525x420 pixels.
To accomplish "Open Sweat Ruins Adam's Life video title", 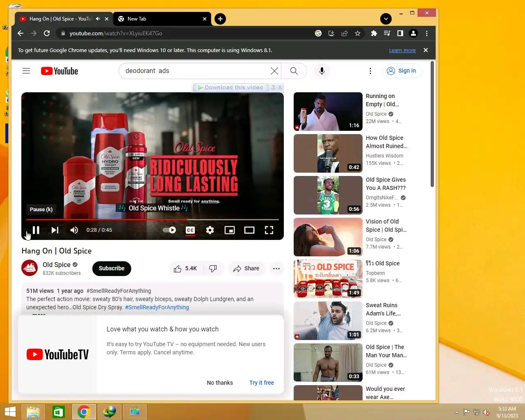I will pos(383,309).
